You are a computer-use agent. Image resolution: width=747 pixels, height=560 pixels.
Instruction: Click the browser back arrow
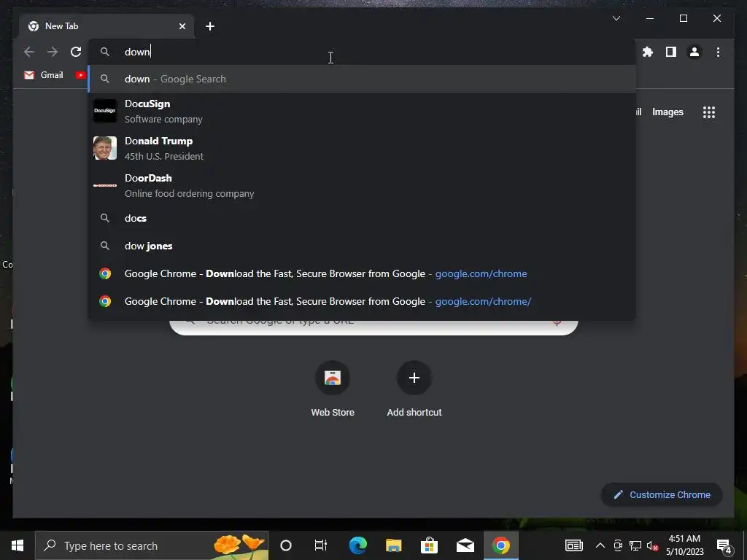(29, 52)
